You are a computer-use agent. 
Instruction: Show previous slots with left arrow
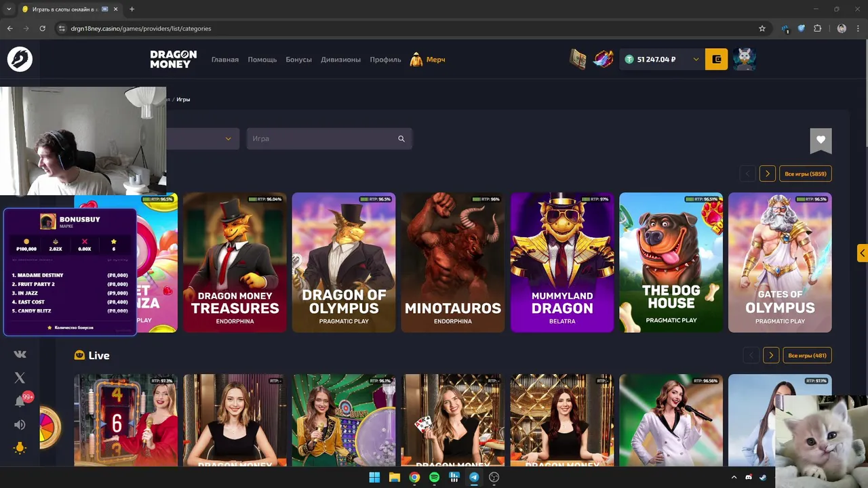click(x=747, y=174)
